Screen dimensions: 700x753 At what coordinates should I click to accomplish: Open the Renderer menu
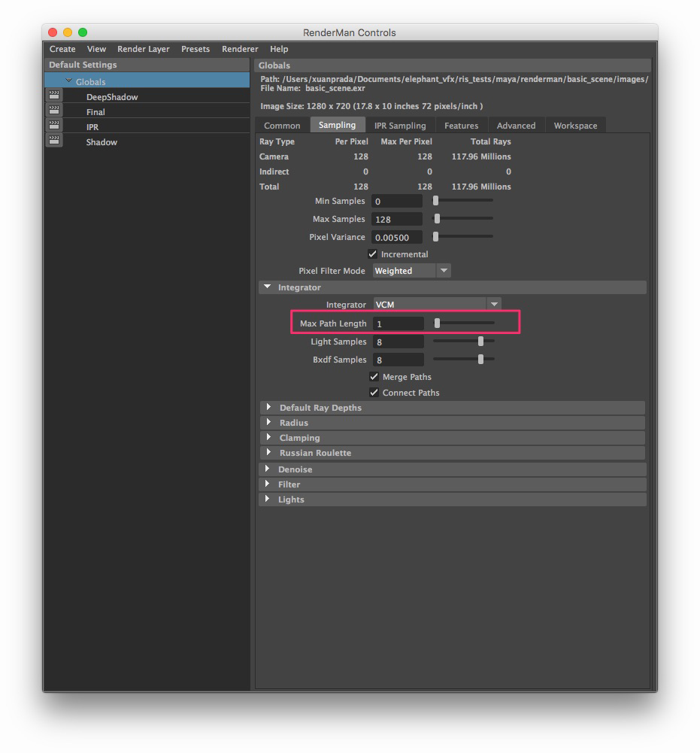(240, 49)
